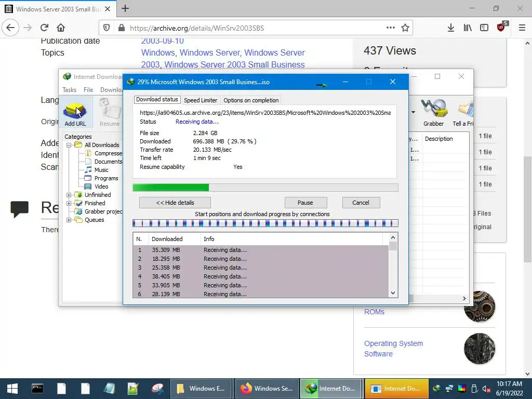Click the IDM tray icon
Viewport: 532px width, 399px height.
[437, 389]
